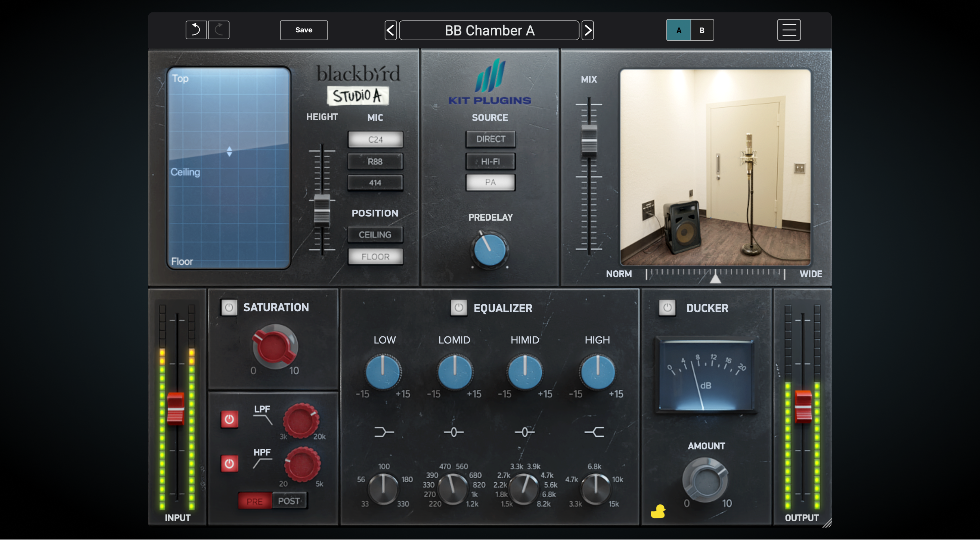Disable the LPF red power button

[x=230, y=420]
